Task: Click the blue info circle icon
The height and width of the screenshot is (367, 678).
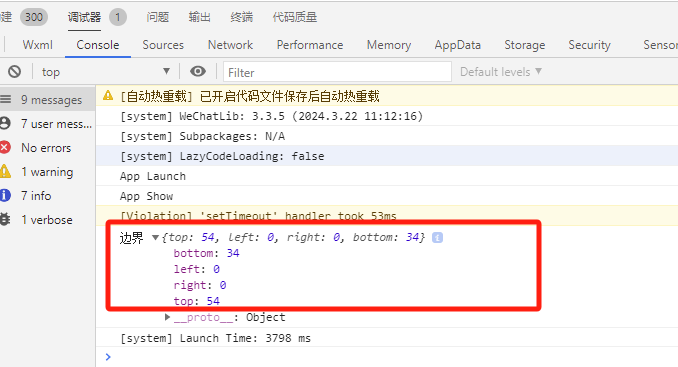Action: click(5, 195)
